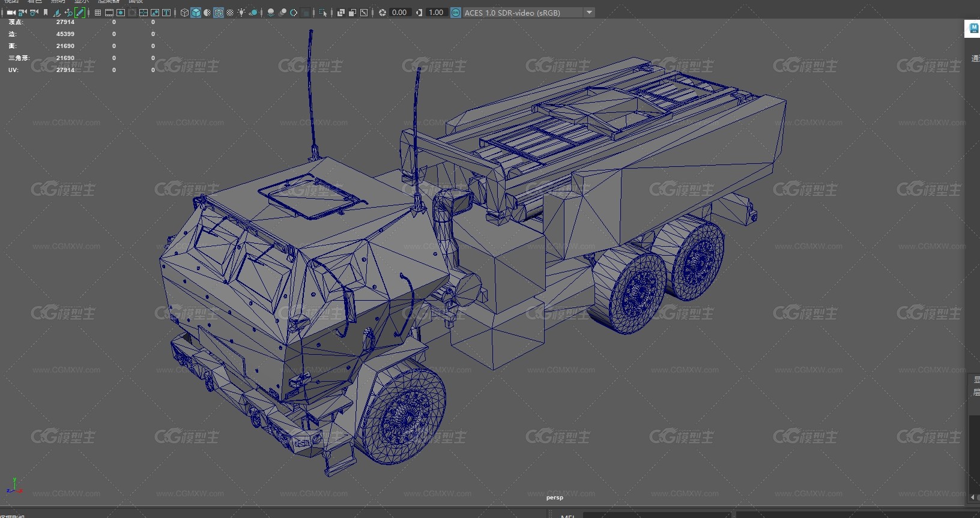Click the vertex count 27914 value

(x=65, y=22)
